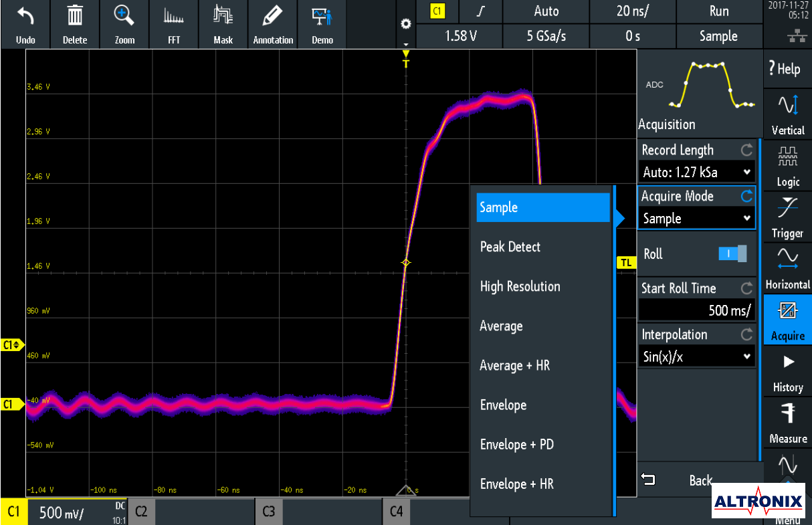Viewport: 812px width, 525px height.
Task: Reset Start Roll Time with circular arrow
Action: pyautogui.click(x=746, y=288)
